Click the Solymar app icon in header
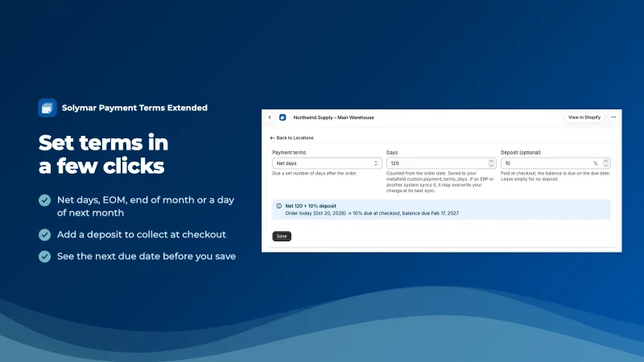This screenshot has height=362, width=644. (x=283, y=117)
